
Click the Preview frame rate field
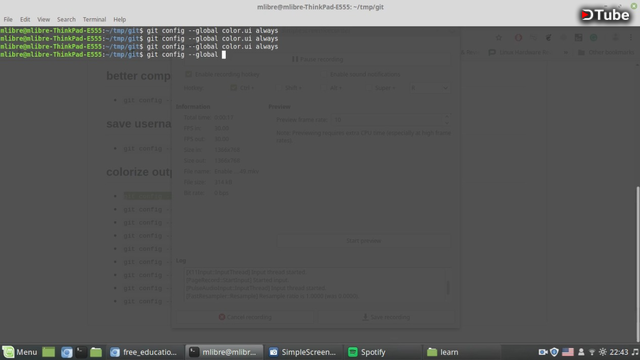coord(386,120)
